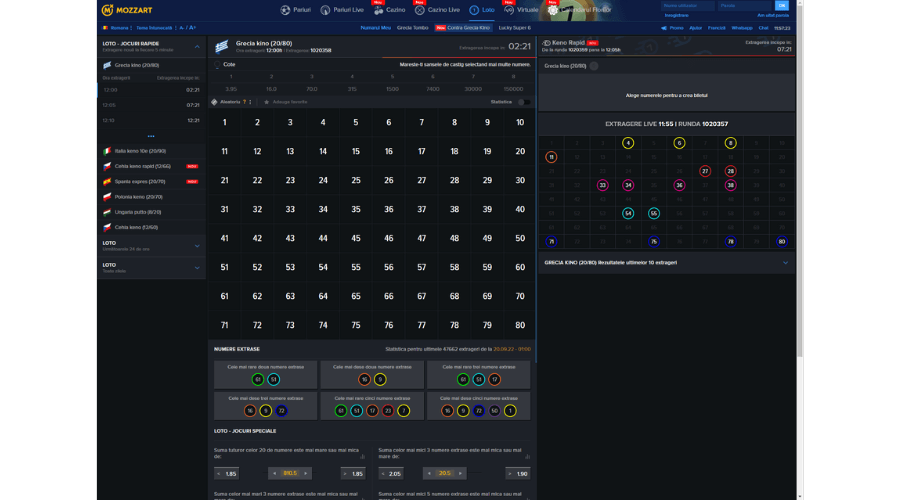Open Spania expres (20/70)
Screen dimensions: 900x500
[152, 181]
